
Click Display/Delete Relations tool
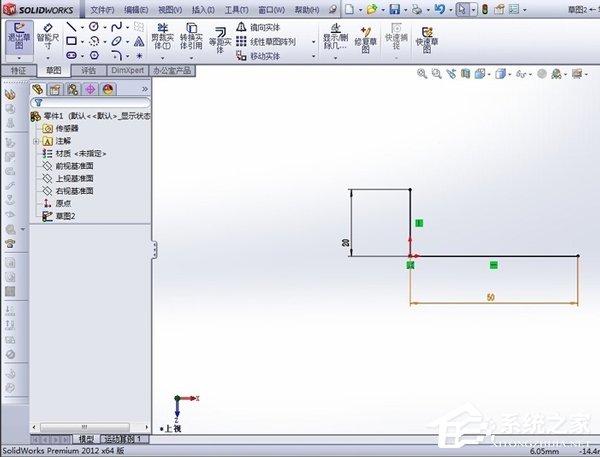pyautogui.click(x=335, y=36)
